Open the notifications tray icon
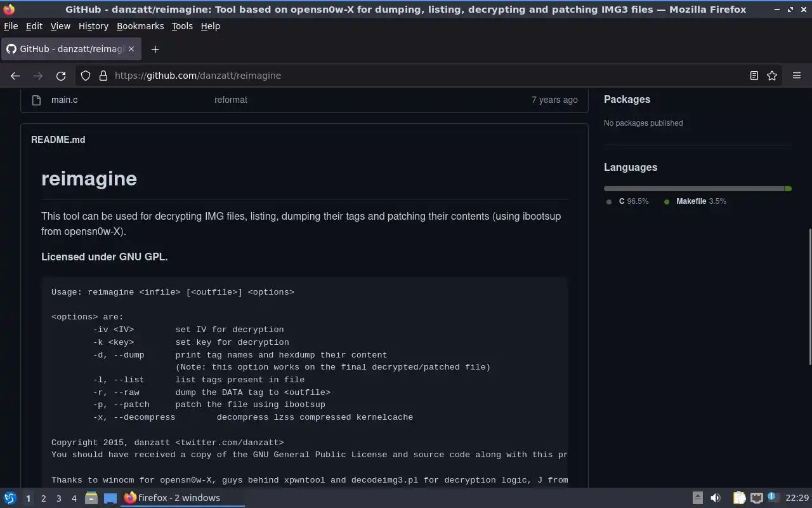The height and width of the screenshot is (508, 812). click(x=772, y=497)
